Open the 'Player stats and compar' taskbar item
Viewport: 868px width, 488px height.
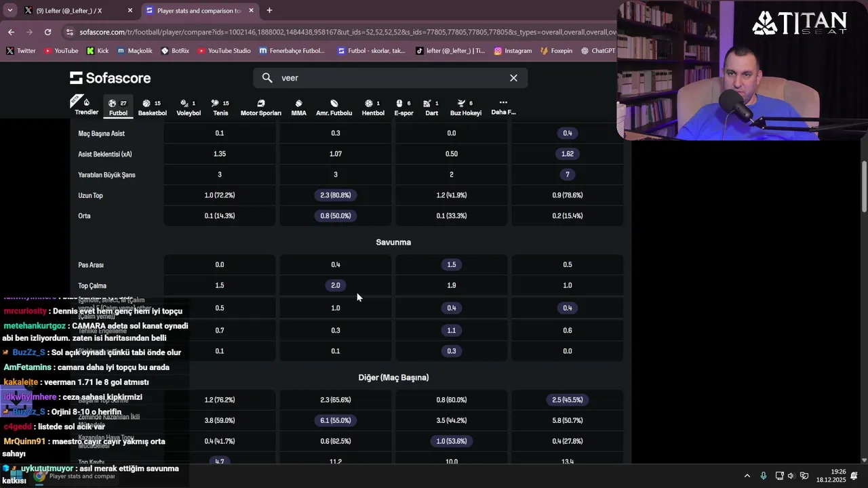pos(76,476)
